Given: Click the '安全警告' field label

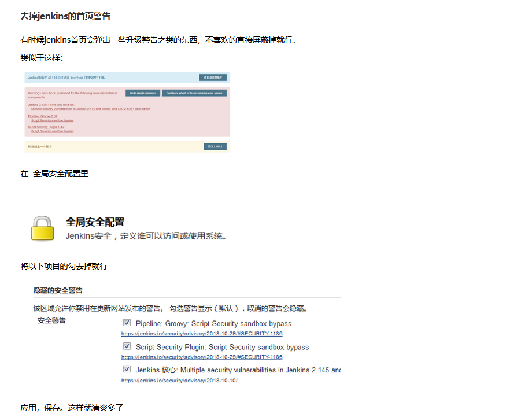Looking at the screenshot, I should [51, 320].
